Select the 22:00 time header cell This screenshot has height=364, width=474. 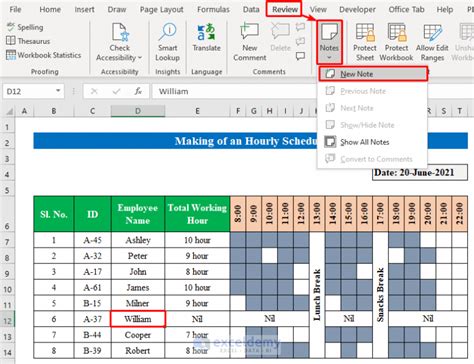pyautogui.click(x=460, y=214)
